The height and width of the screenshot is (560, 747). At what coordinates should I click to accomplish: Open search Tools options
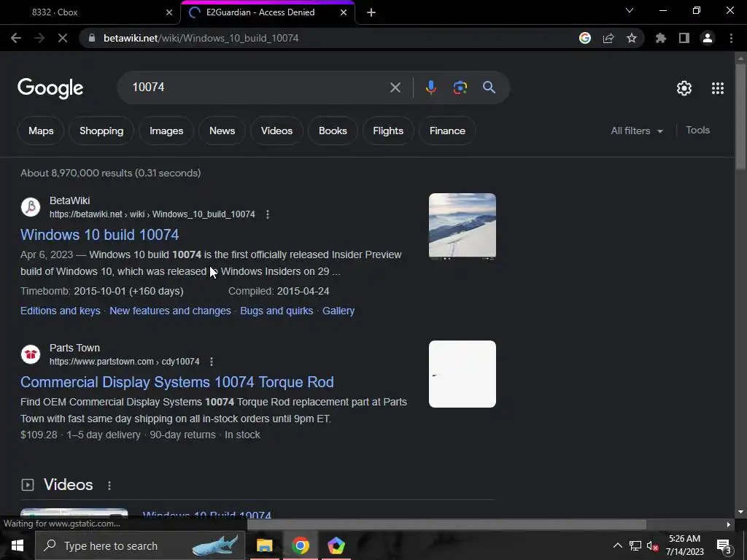point(697,130)
